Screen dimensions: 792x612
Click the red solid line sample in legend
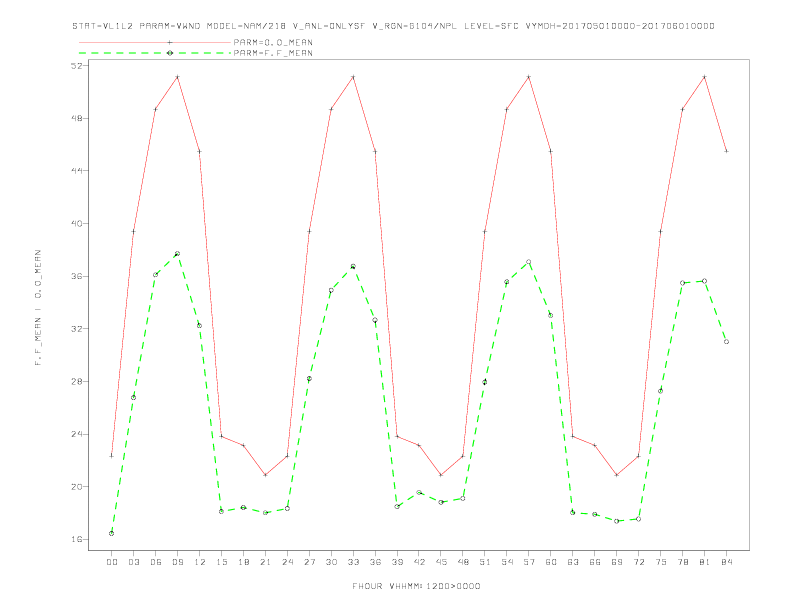pos(155,42)
